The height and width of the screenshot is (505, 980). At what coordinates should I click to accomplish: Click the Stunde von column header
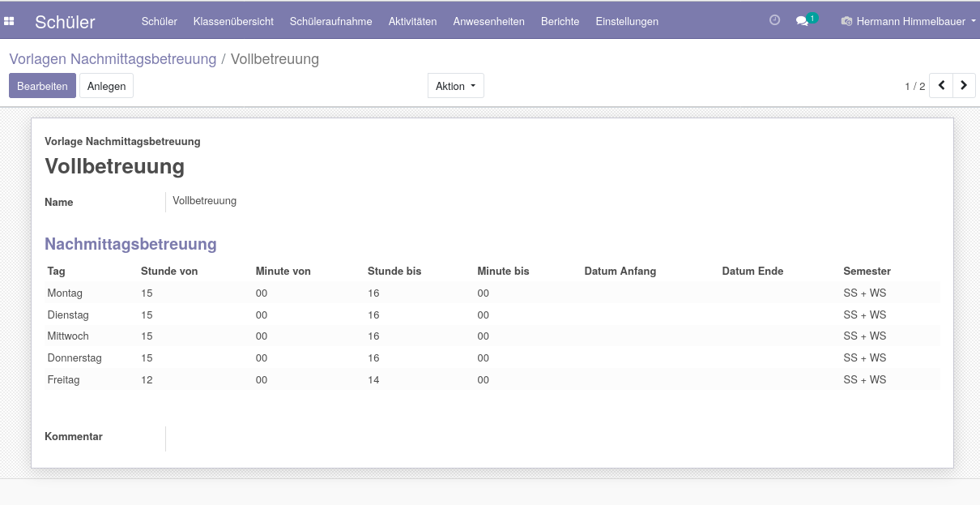coord(169,271)
